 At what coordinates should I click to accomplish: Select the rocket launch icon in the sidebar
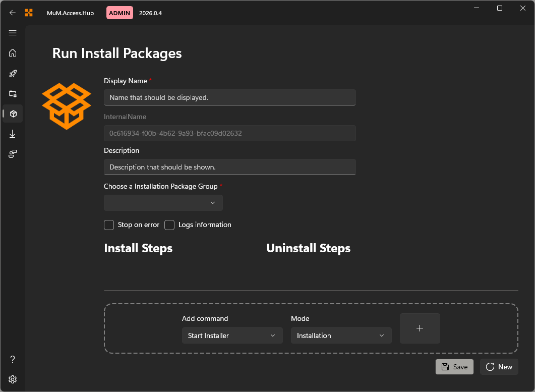coord(13,73)
